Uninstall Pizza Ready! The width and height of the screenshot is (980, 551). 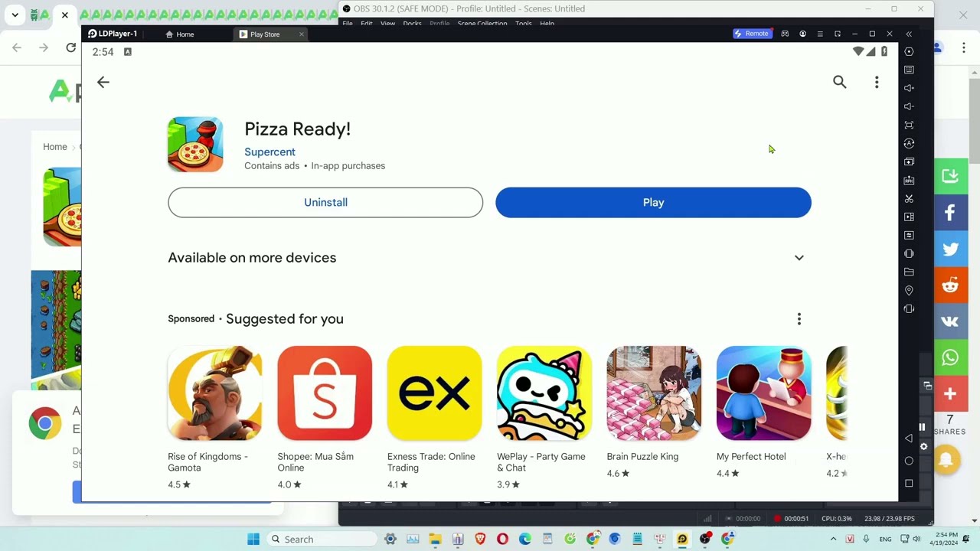pyautogui.click(x=325, y=202)
